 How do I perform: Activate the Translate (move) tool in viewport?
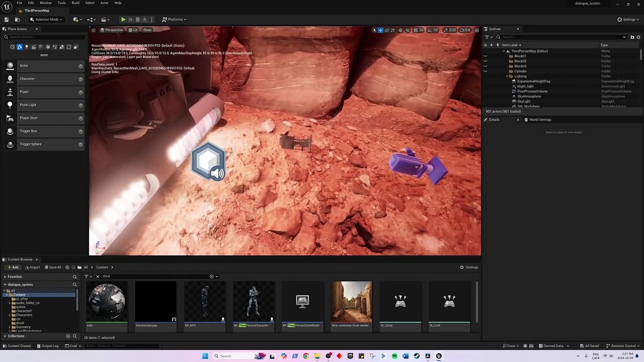[x=380, y=30]
